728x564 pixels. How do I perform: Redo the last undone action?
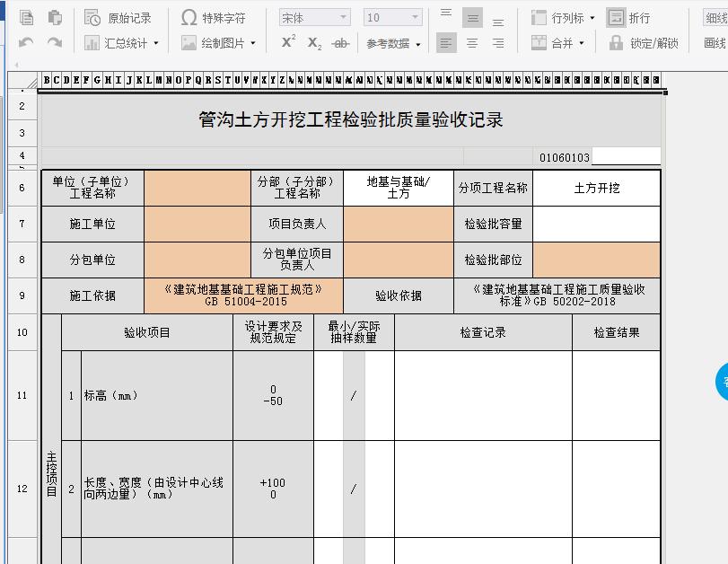click(55, 42)
